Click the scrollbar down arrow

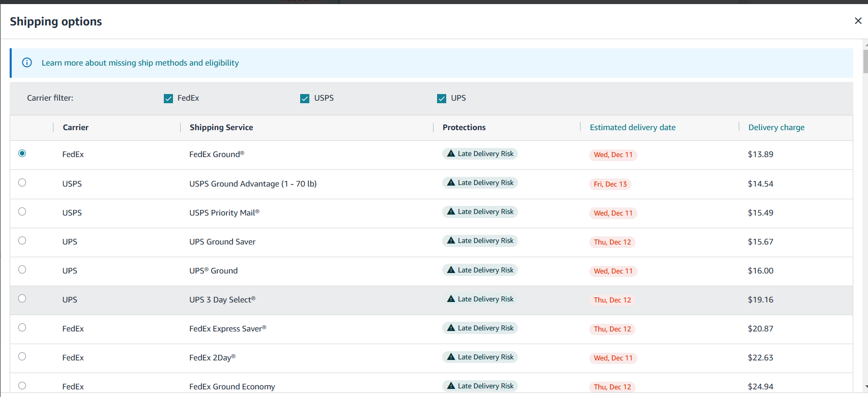click(x=865, y=387)
